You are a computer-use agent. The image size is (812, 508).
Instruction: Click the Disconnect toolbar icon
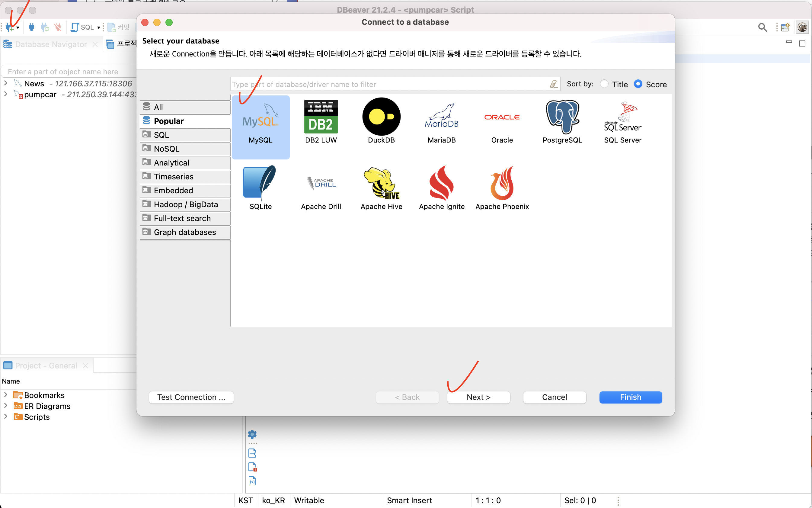tap(58, 27)
